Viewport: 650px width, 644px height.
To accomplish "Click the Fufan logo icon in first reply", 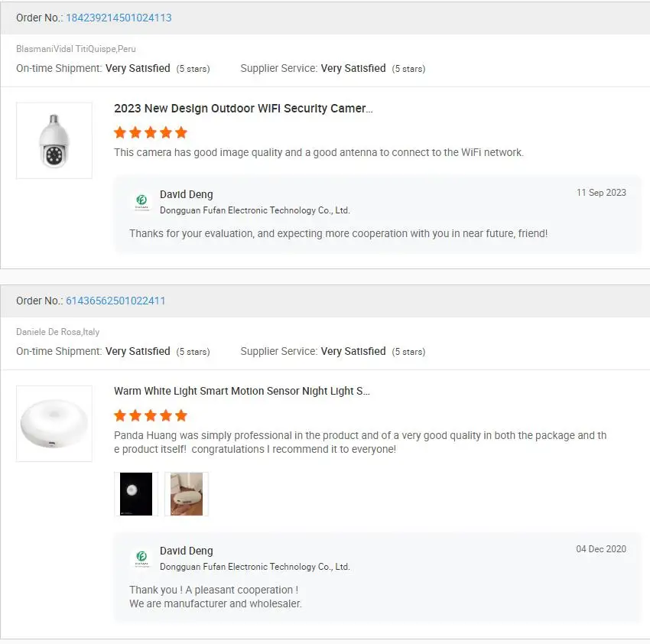I will click(141, 201).
